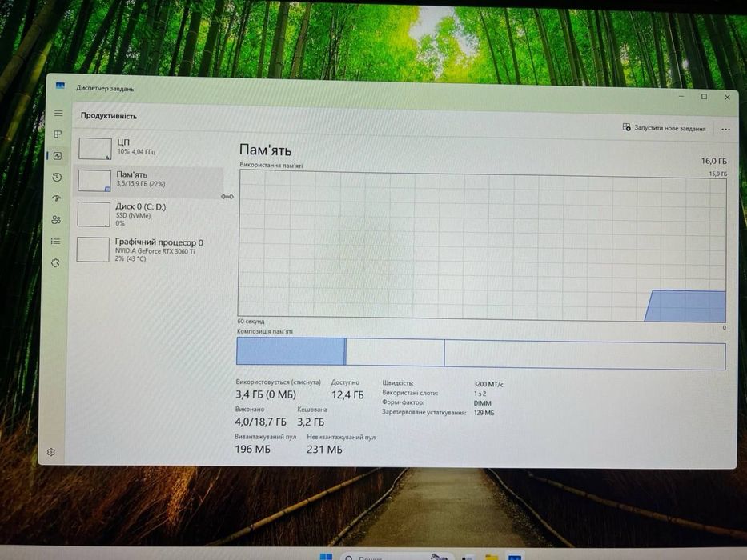This screenshot has width=747, height=560.
Task: Click the '16,0 ГБ' total memory label
Action: 713,161
